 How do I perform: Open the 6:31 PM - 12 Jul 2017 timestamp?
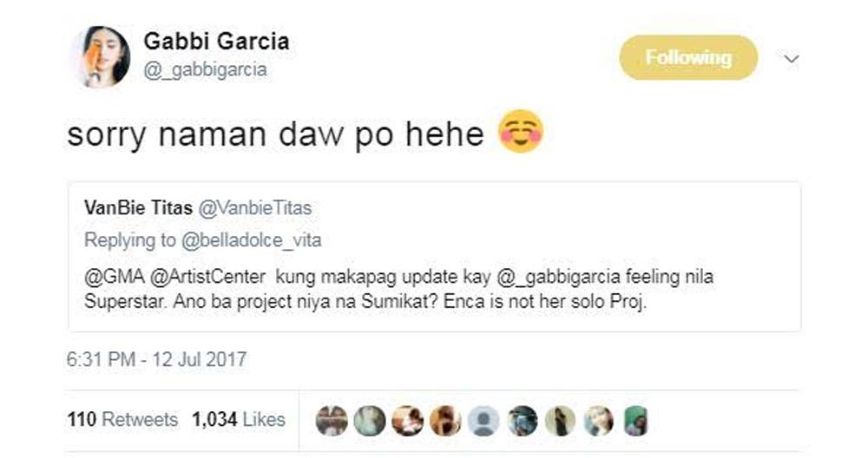pos(156,359)
